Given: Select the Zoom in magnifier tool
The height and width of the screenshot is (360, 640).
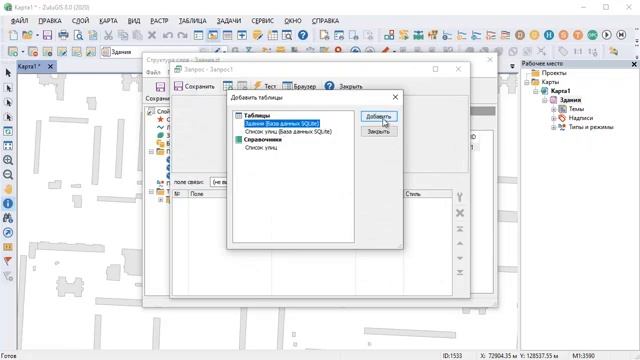Looking at the screenshot, I should coord(8,160).
